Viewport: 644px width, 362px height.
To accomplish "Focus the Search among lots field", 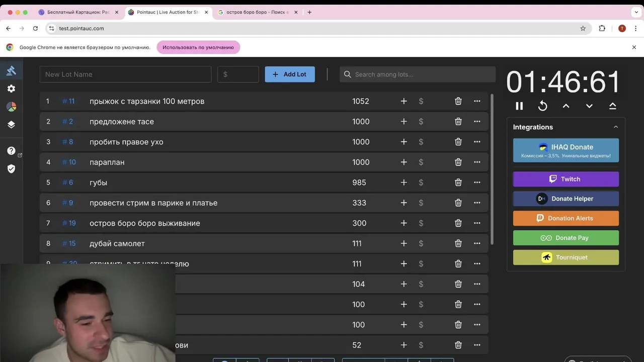I will point(418,74).
